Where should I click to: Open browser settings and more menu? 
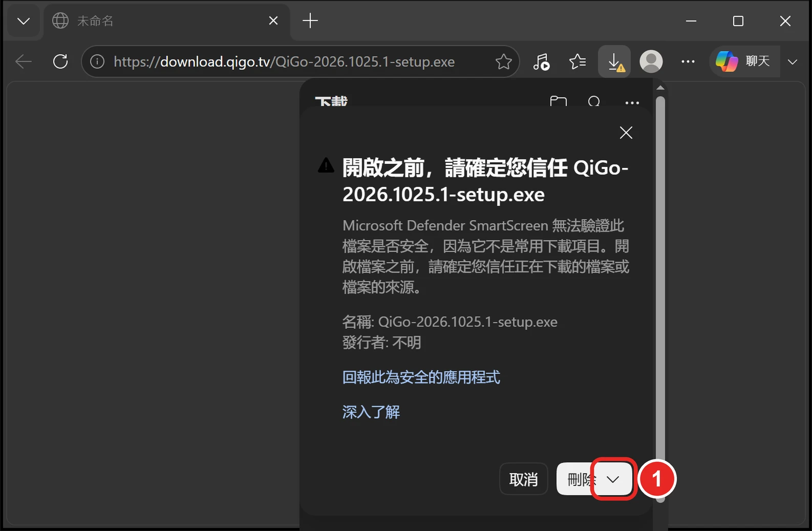pos(688,62)
